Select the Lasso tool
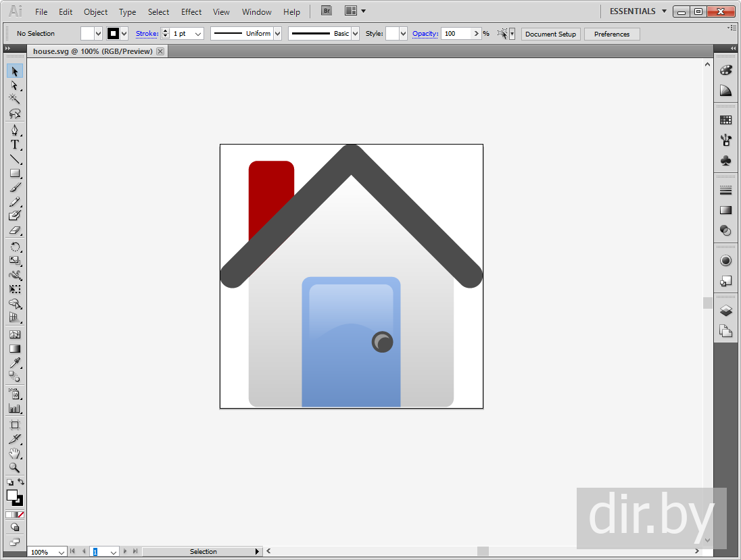The image size is (741, 560). 15,113
